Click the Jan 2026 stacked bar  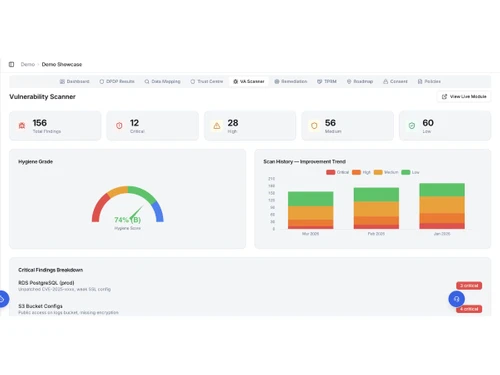[442, 206]
